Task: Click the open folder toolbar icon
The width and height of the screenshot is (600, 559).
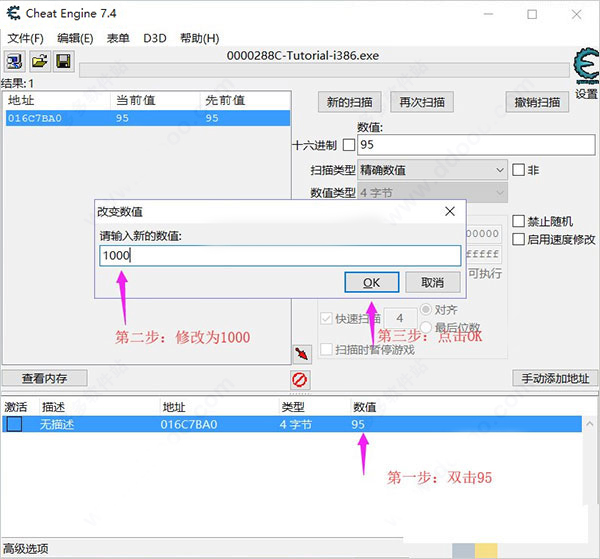Action: [x=39, y=61]
